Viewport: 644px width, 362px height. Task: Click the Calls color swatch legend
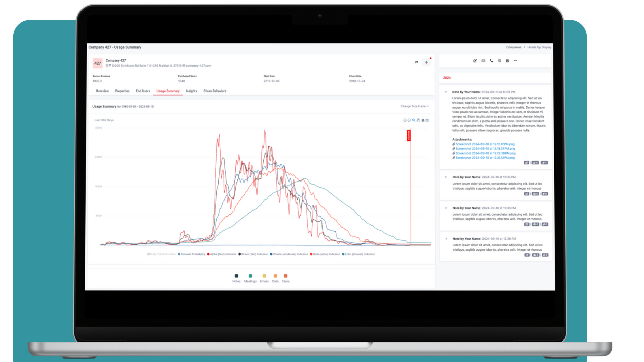pyautogui.click(x=275, y=276)
